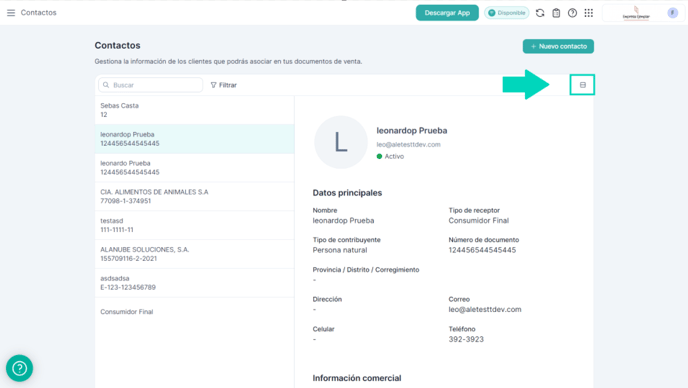
Task: Open the hamburger navigation menu
Action: click(11, 13)
